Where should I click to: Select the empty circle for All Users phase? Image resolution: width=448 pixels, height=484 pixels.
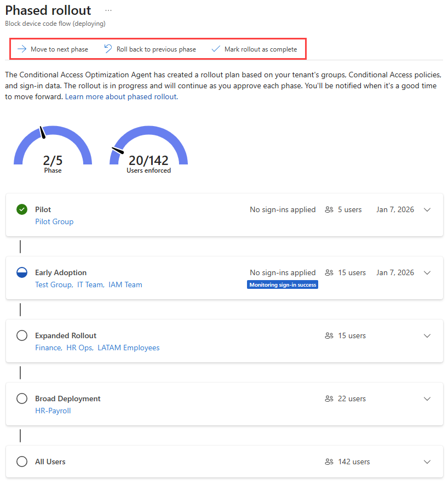point(22,462)
